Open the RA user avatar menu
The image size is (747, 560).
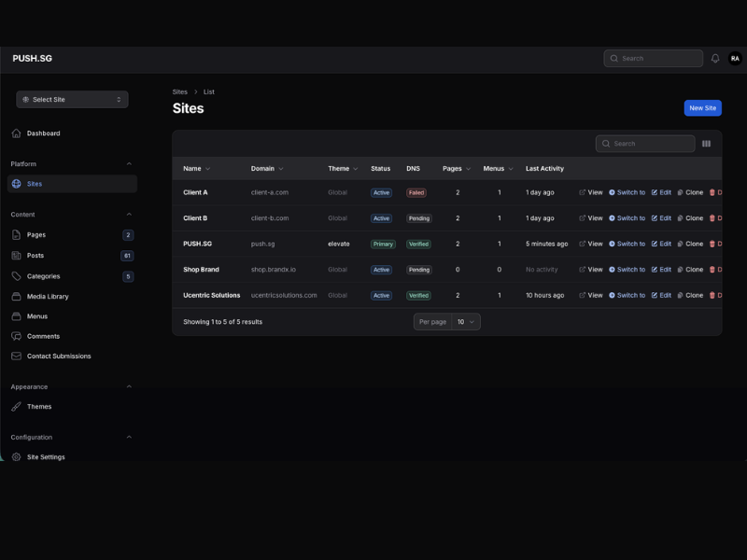[735, 58]
